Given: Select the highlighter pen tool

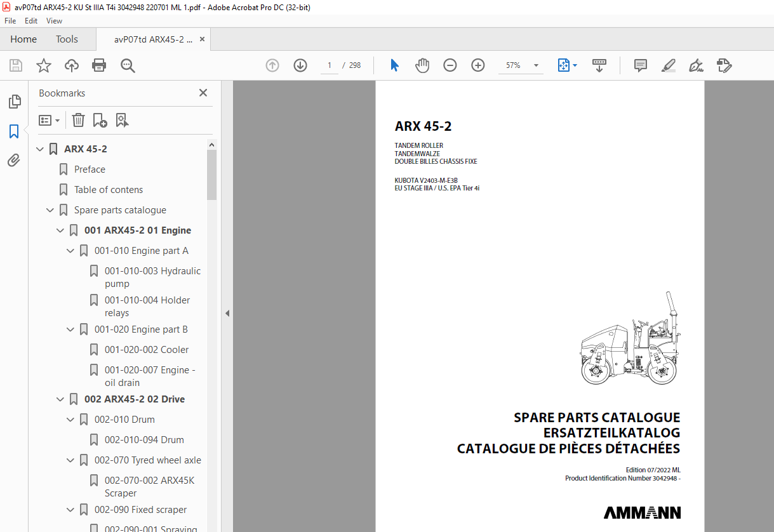Looking at the screenshot, I should click(668, 65).
